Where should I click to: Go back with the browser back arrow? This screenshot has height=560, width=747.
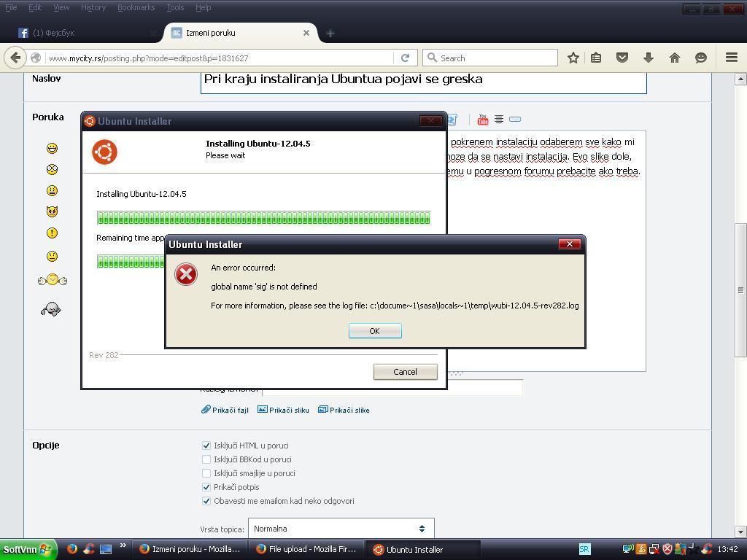(15, 58)
